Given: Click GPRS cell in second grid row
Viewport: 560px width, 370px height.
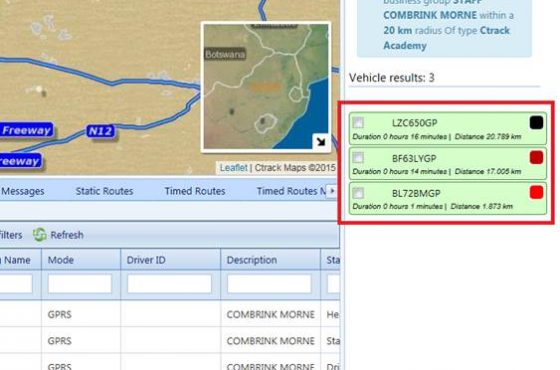Looking at the screenshot, I should (x=60, y=341).
